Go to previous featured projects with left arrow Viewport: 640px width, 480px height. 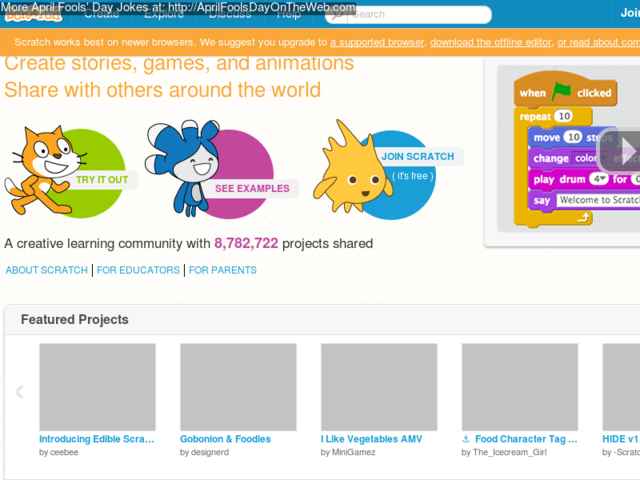pos(19,391)
